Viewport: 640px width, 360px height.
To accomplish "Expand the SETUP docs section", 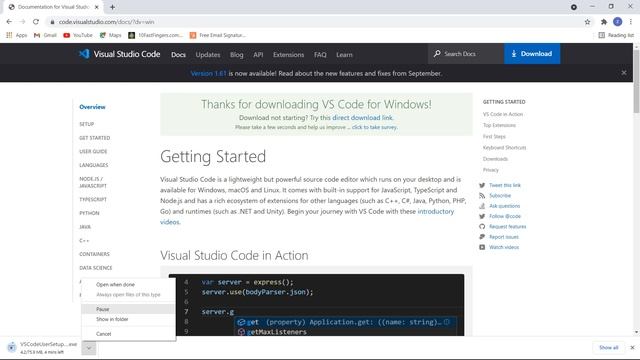I will (x=87, y=124).
